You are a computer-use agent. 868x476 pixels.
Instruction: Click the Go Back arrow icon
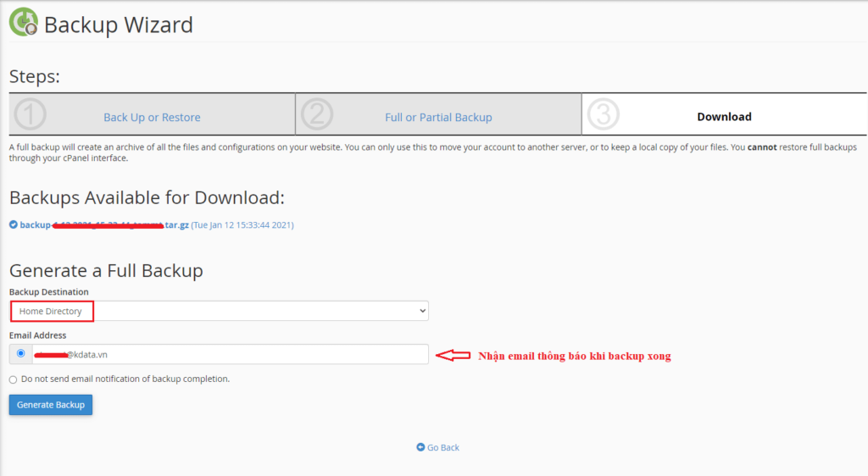click(x=420, y=446)
